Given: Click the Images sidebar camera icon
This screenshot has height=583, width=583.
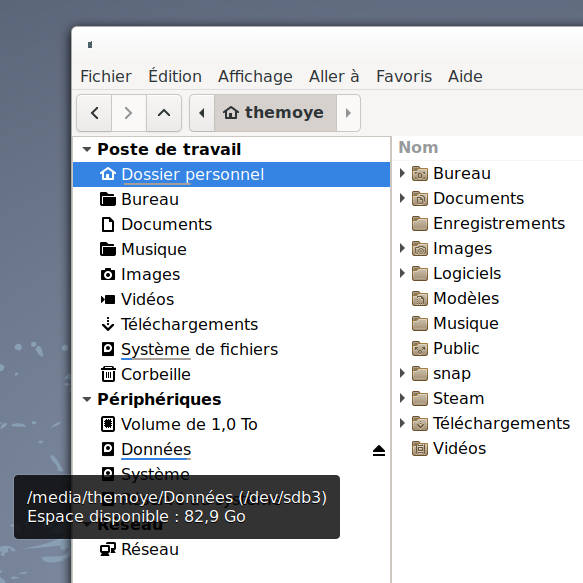Looking at the screenshot, I should 108,274.
